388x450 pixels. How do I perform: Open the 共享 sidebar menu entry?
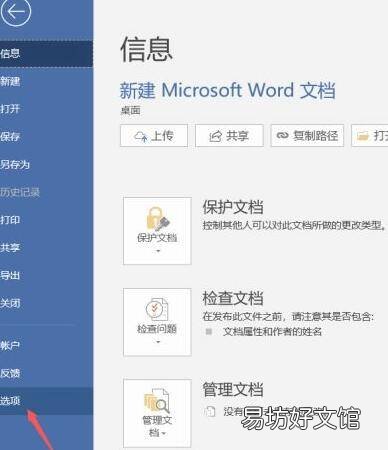pos(46,248)
